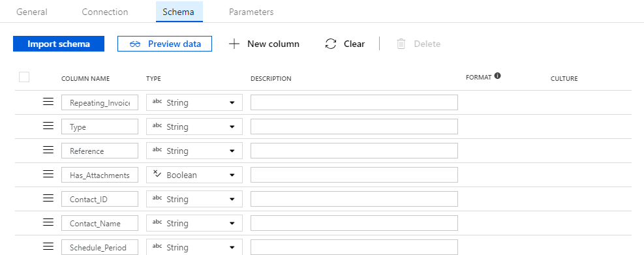Open the Parameters tab
Viewport: 644px width, 255px height.
(x=251, y=12)
